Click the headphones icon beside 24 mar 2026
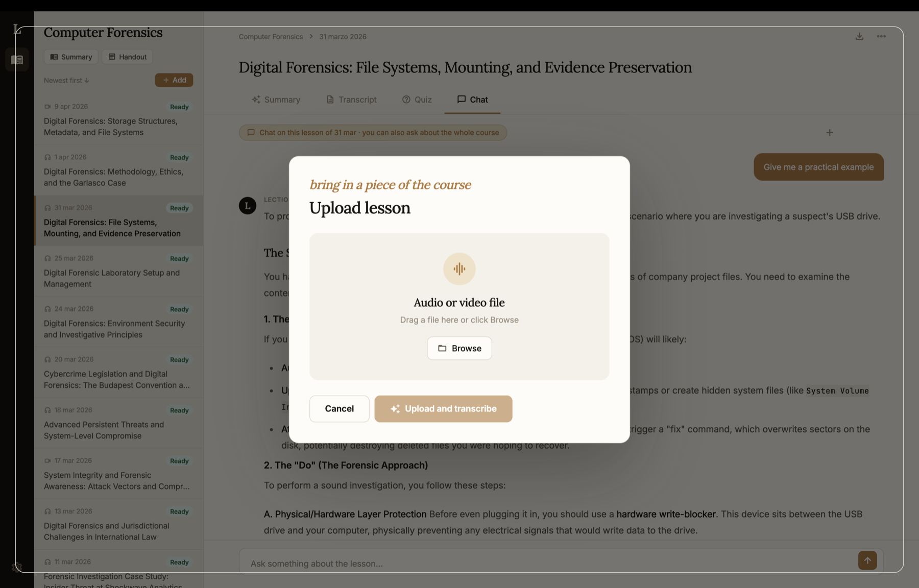The image size is (919, 588). coord(47,309)
